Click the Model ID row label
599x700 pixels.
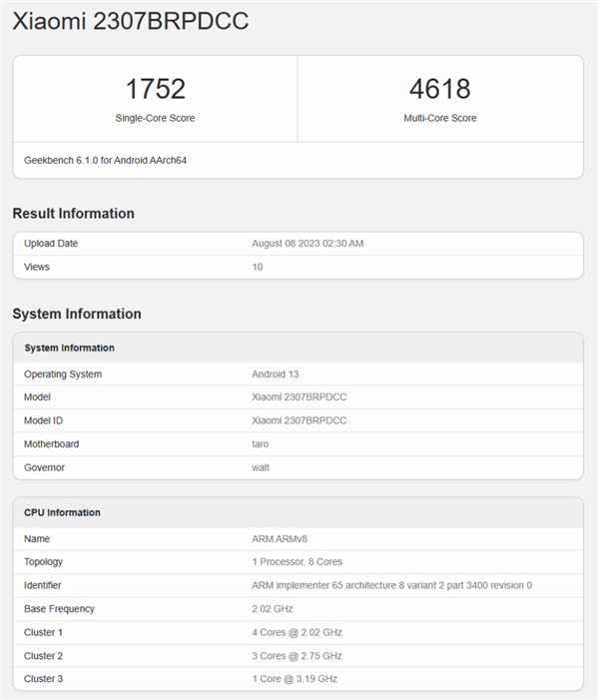tap(44, 420)
